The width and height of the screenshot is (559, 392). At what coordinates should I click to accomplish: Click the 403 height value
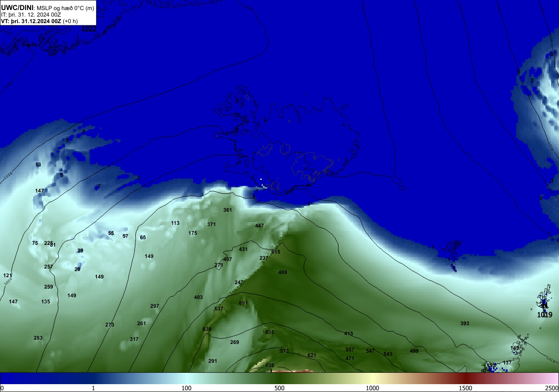coord(198,297)
